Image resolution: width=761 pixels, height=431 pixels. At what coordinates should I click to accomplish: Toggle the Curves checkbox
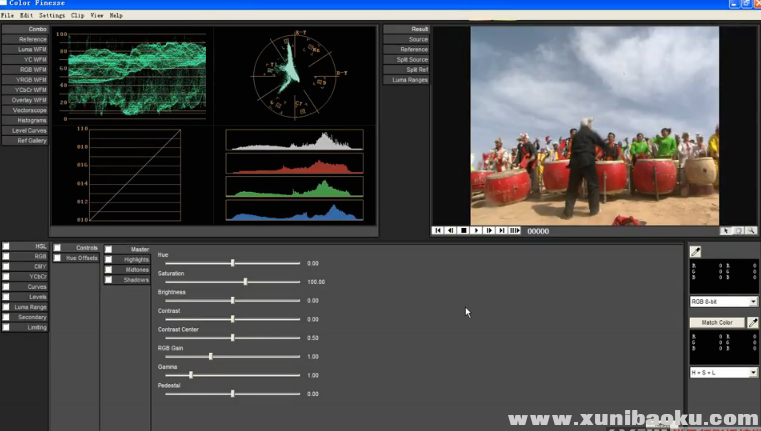point(6,286)
